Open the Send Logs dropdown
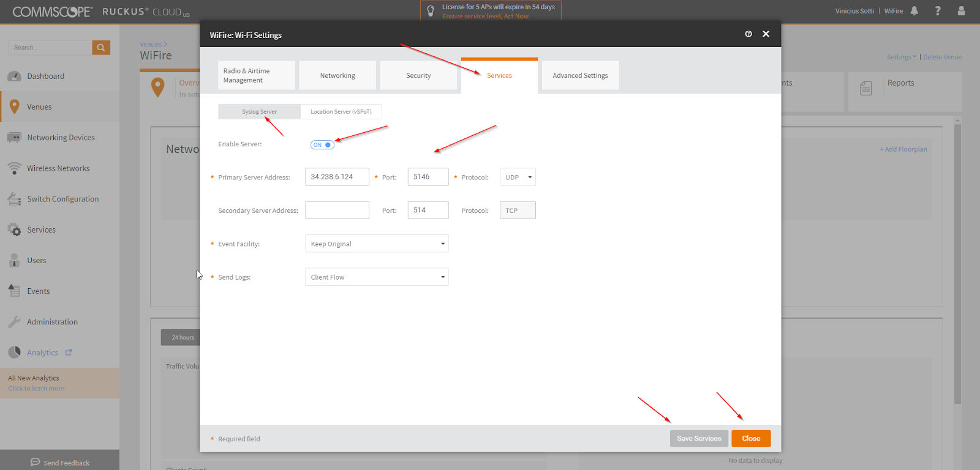The height and width of the screenshot is (470, 980). pos(377,277)
